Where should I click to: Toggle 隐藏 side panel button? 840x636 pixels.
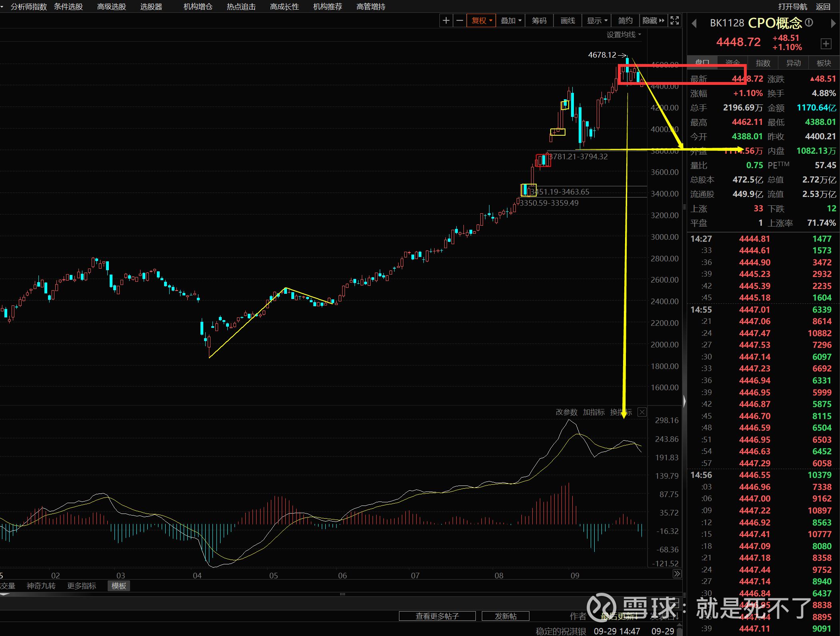653,20
